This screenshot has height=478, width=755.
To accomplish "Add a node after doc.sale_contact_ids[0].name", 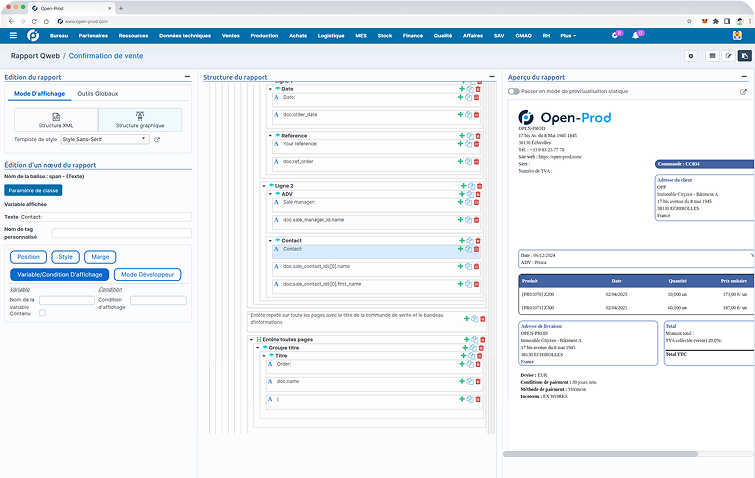I will (x=460, y=266).
